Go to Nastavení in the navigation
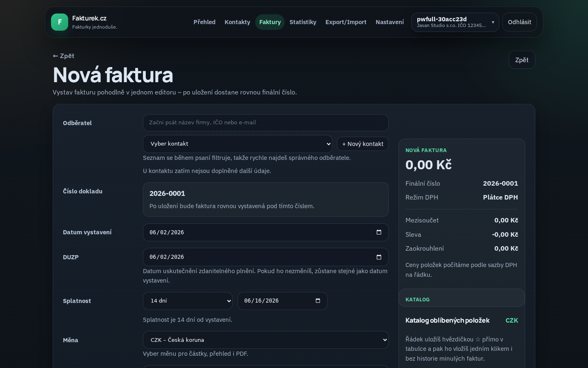The image size is (588, 368). (x=390, y=22)
